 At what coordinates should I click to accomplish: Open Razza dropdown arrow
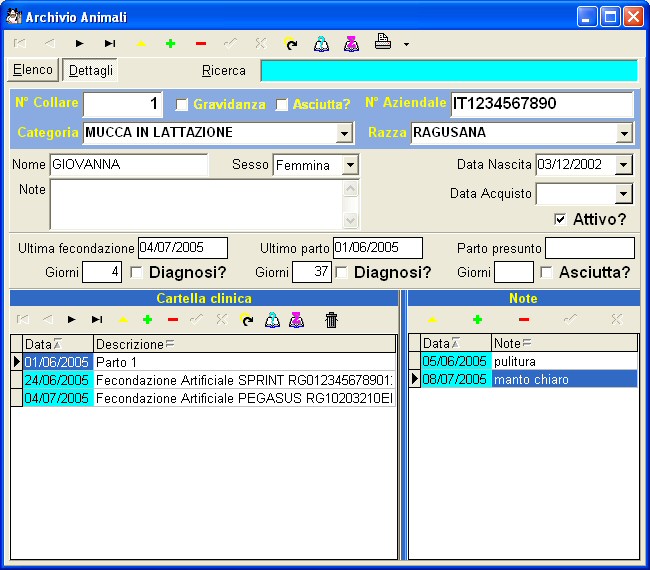pyautogui.click(x=624, y=133)
